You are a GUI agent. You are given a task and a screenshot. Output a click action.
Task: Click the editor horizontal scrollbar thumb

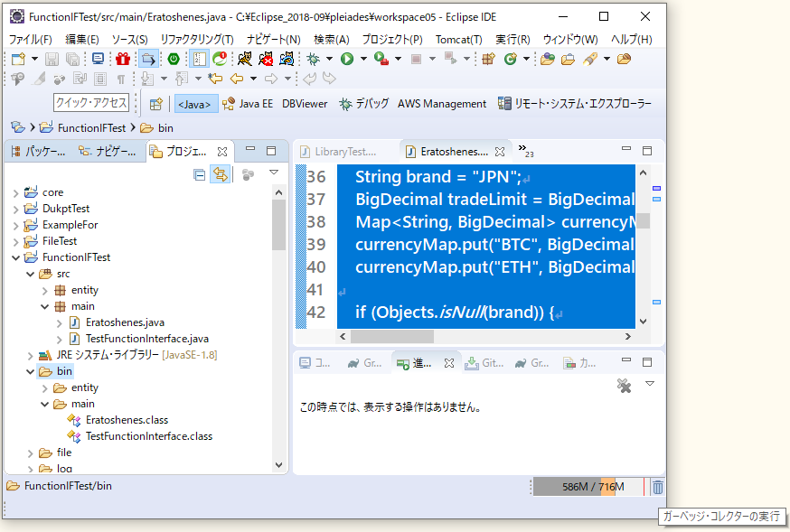pos(392,336)
